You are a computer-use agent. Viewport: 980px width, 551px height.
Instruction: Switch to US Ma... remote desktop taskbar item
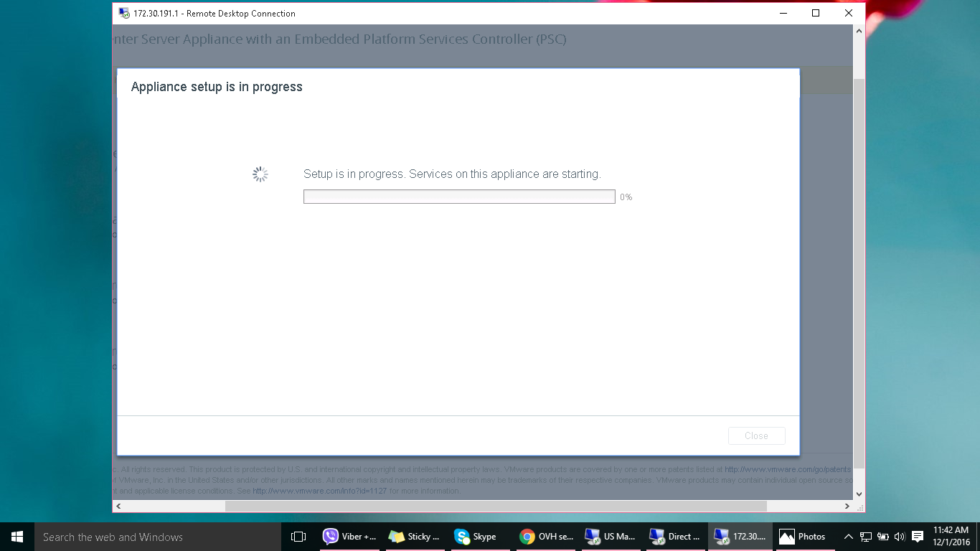(x=611, y=537)
